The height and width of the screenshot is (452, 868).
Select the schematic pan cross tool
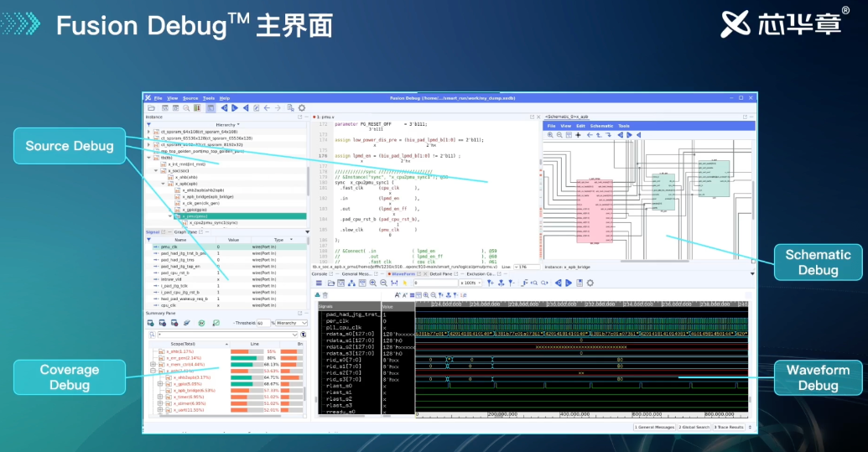(x=578, y=135)
